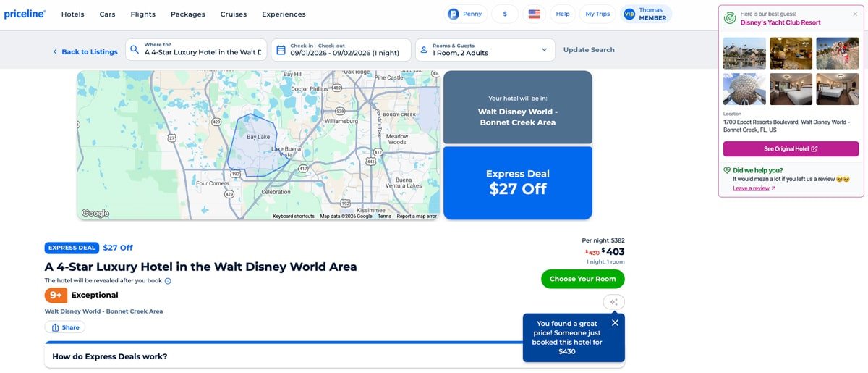Open the check-in check-out date picker

340,49
